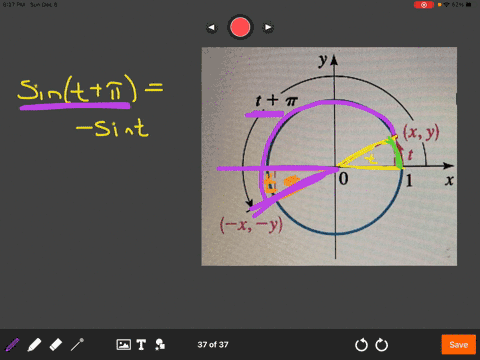Viewport: 480px width, 360px height.
Task: Open the 37 of 37 page indicator
Action: [213, 345]
